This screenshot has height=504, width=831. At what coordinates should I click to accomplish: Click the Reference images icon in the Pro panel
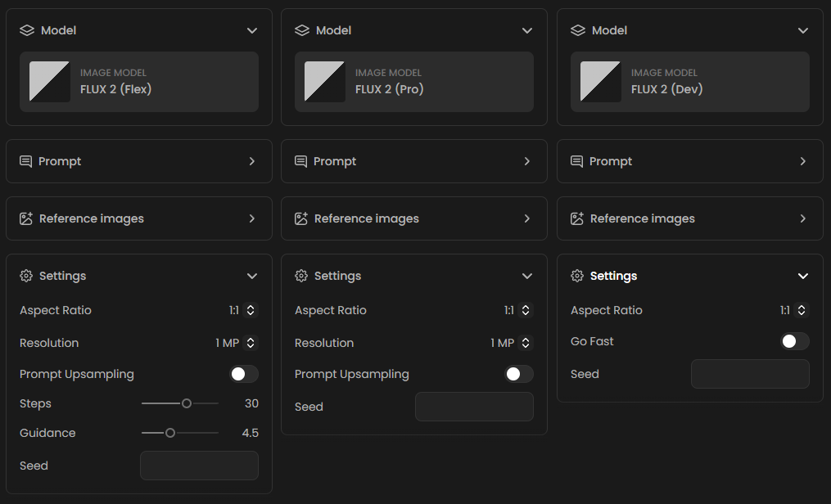(x=301, y=218)
